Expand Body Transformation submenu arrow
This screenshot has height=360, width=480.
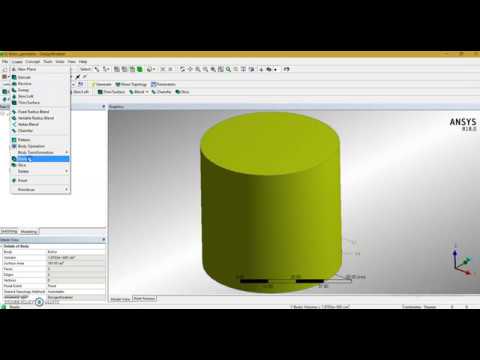click(67, 152)
